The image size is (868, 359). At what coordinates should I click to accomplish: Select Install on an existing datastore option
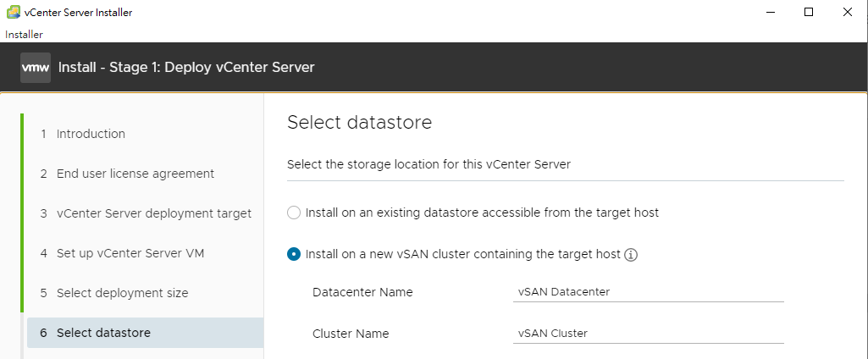click(x=293, y=213)
